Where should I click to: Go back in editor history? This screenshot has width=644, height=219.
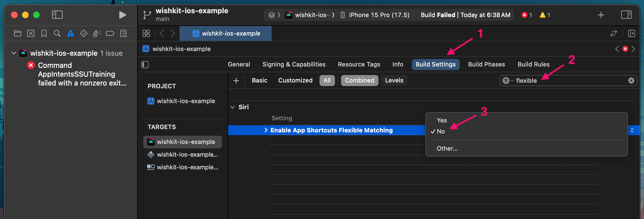point(162,33)
